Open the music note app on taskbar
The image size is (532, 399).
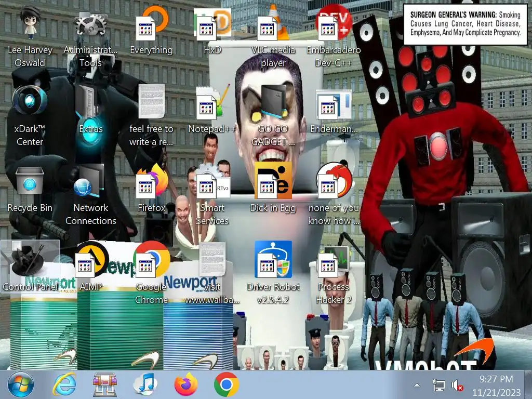coord(145,385)
